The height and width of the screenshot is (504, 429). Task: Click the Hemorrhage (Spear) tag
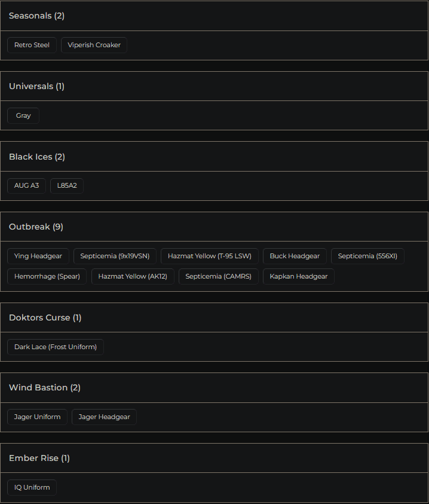point(47,277)
